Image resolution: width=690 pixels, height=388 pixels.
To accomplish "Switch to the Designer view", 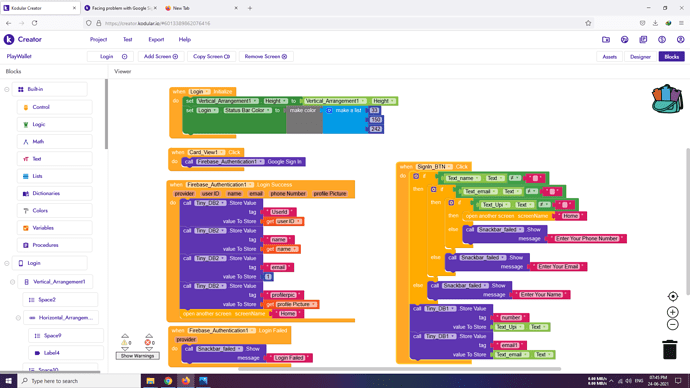I will pyautogui.click(x=640, y=57).
